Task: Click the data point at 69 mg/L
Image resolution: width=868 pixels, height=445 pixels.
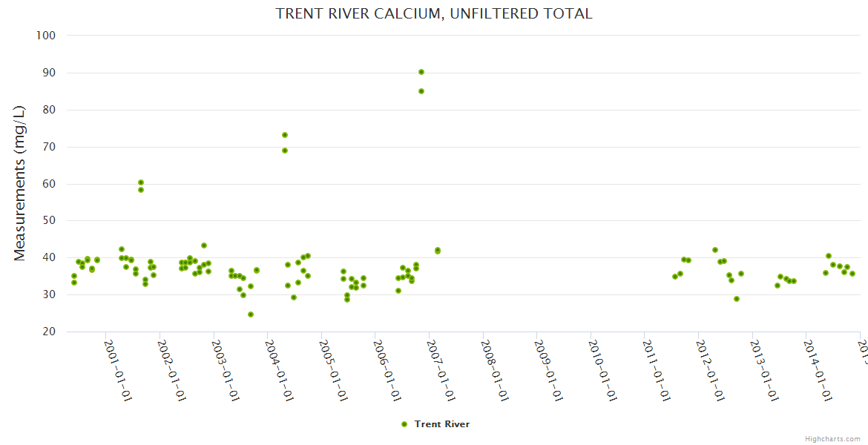Action: [285, 151]
